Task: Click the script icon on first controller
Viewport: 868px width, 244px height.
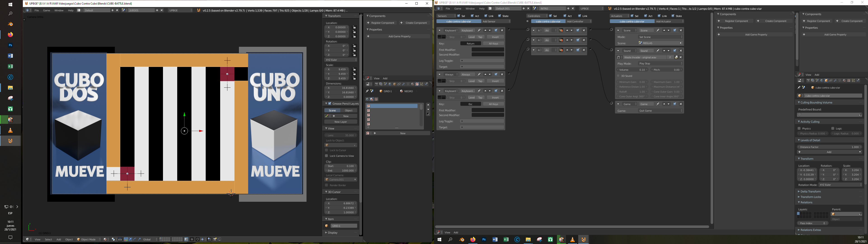Action: tap(561, 31)
